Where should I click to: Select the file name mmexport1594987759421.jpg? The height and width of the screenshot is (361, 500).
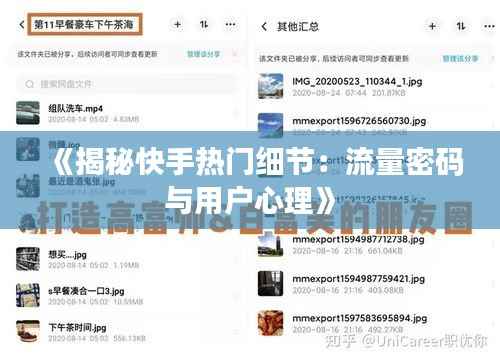pos(359,279)
